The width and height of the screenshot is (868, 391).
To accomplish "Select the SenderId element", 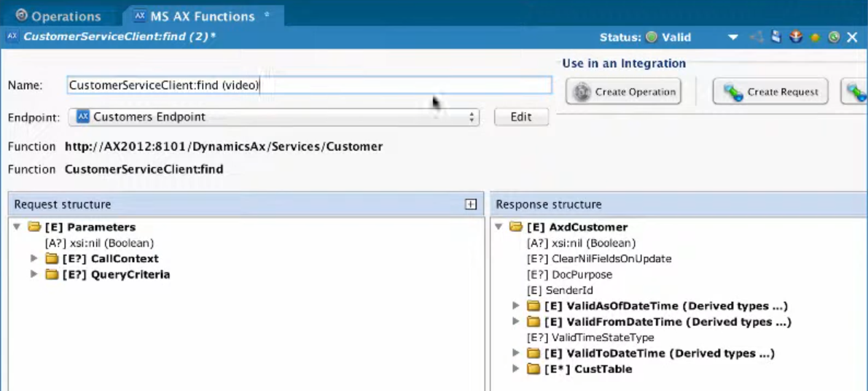I will 560,290.
